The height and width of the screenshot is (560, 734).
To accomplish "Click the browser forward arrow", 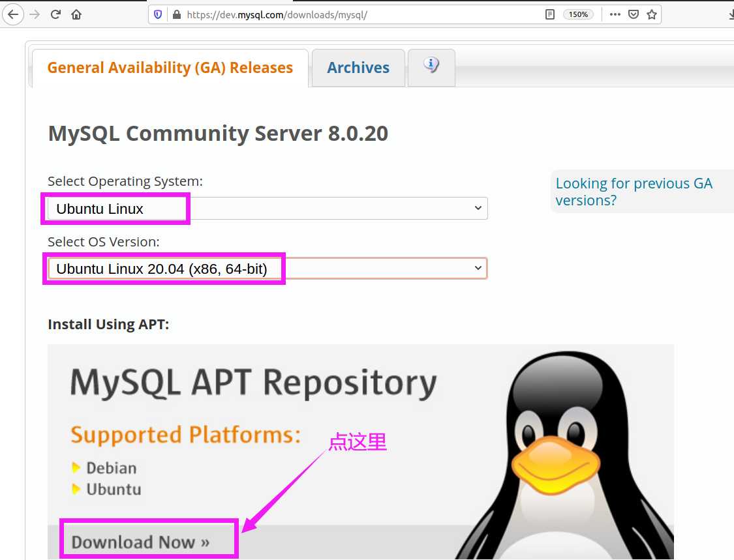I will tap(35, 14).
